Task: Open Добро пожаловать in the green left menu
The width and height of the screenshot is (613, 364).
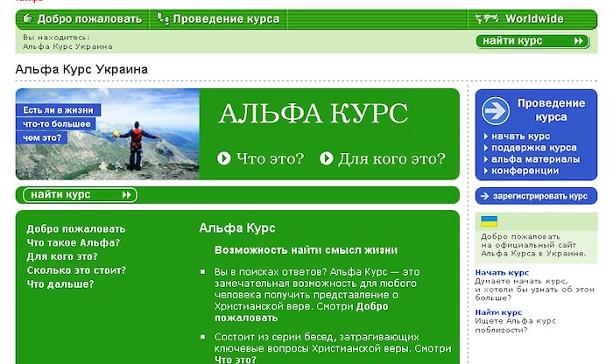Action: 76,229
